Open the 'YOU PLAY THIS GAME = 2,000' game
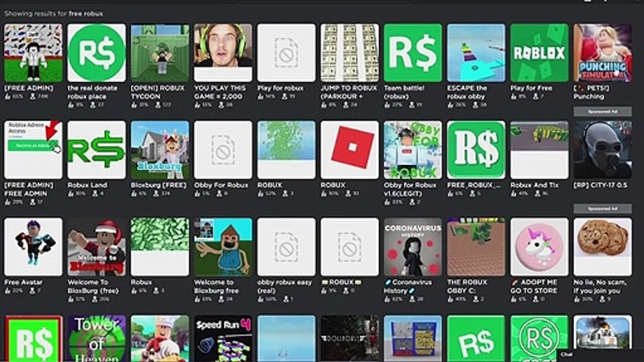Viewport: 644px width, 362px height. coord(223,53)
